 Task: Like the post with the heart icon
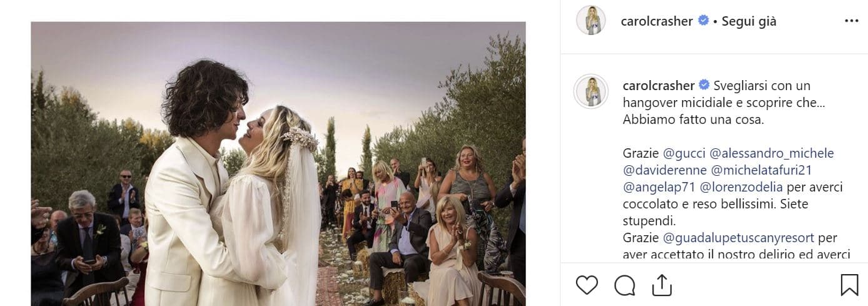tap(587, 285)
